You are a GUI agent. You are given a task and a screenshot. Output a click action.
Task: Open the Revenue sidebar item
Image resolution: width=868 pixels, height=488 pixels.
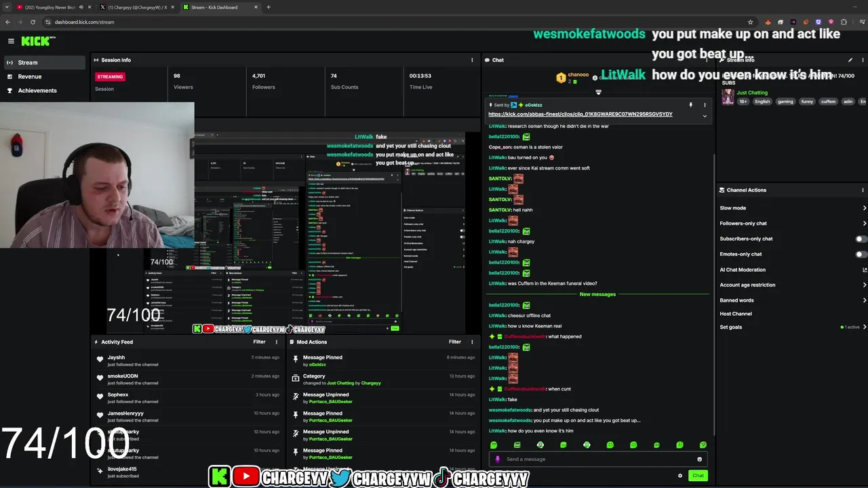[43, 77]
